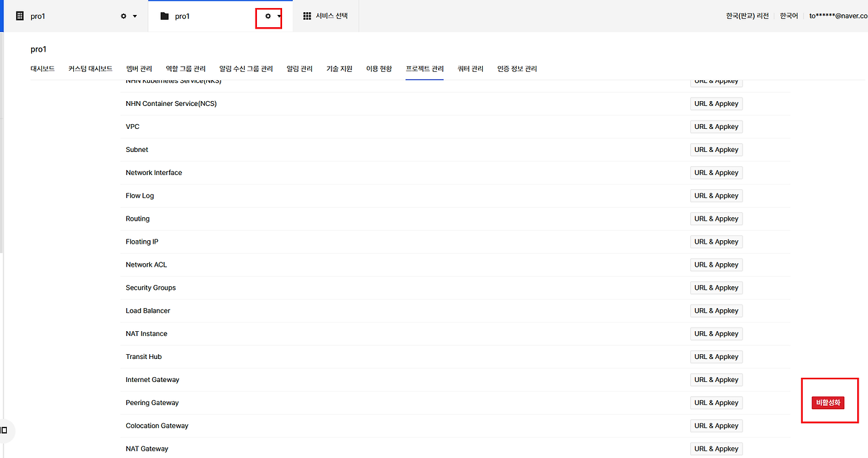Image resolution: width=868 pixels, height=458 pixels.
Task: Click the red 비활성화 button
Action: point(828,402)
